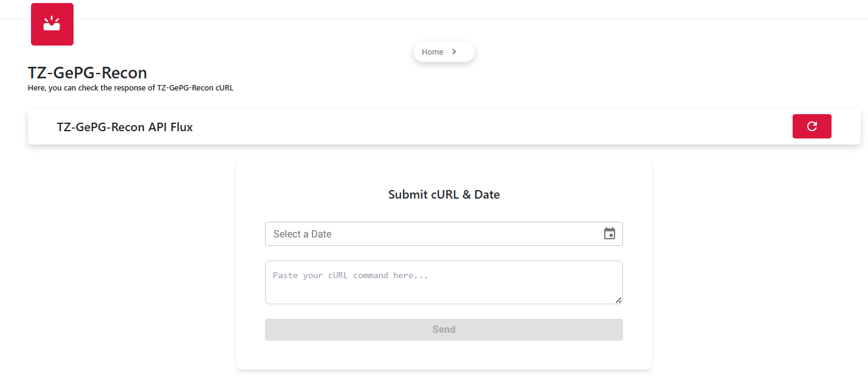This screenshot has width=868, height=382.
Task: Open the calendar date picker icon
Action: [x=610, y=234]
